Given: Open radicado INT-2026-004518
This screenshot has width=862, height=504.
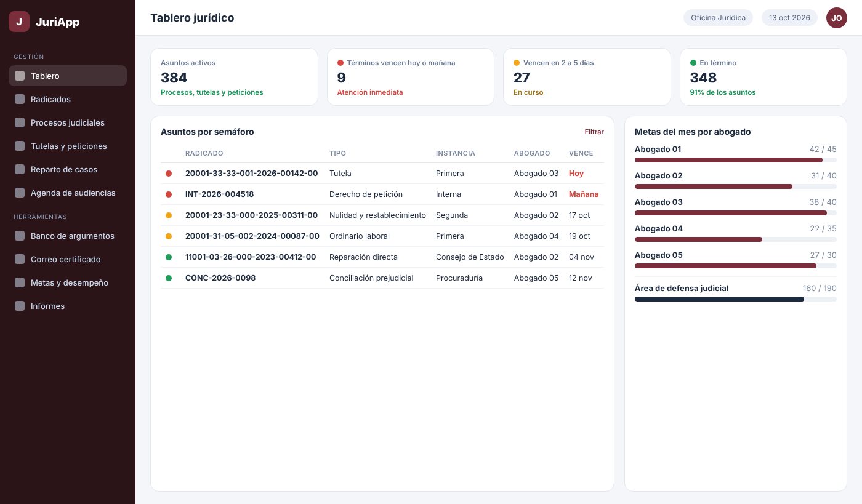Looking at the screenshot, I should (220, 194).
